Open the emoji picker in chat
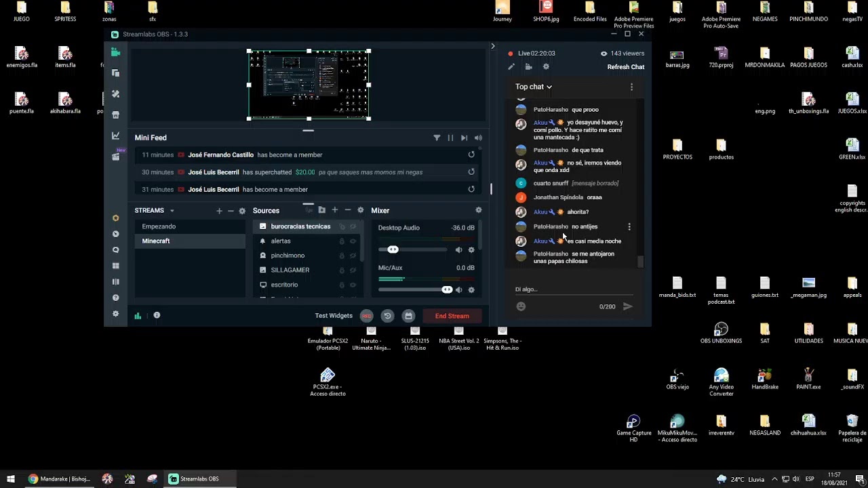Viewport: 868px width, 488px height. tap(521, 306)
